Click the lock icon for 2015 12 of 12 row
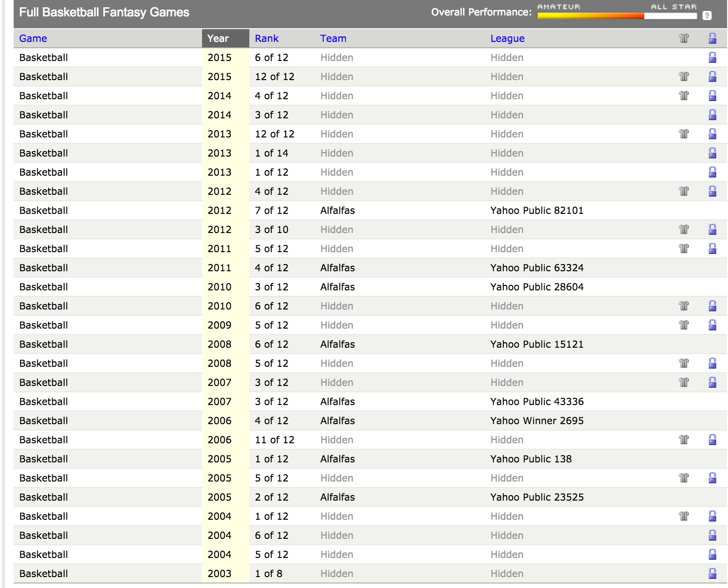 tap(713, 76)
